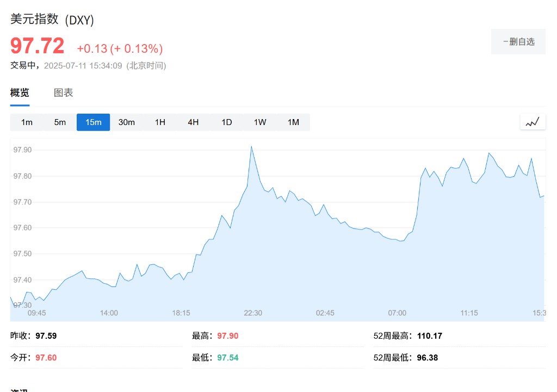Click the 52周最高 value 110.17
This screenshot has height=392, width=557.
430,336
